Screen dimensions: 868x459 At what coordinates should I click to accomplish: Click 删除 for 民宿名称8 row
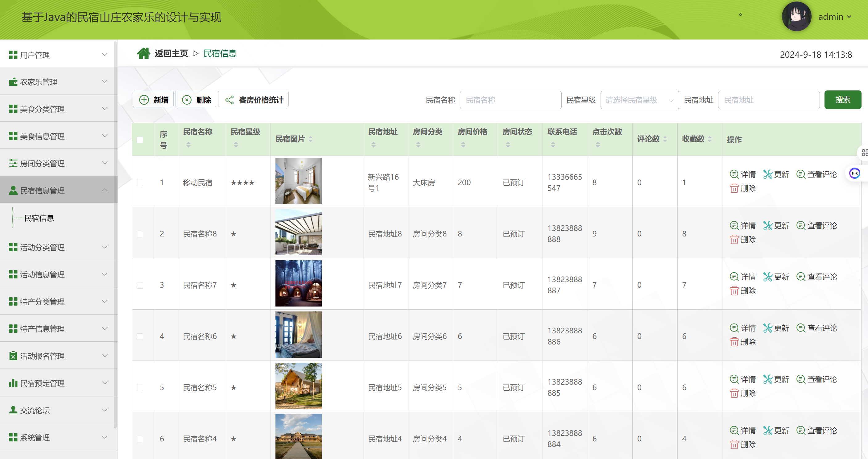[743, 240]
